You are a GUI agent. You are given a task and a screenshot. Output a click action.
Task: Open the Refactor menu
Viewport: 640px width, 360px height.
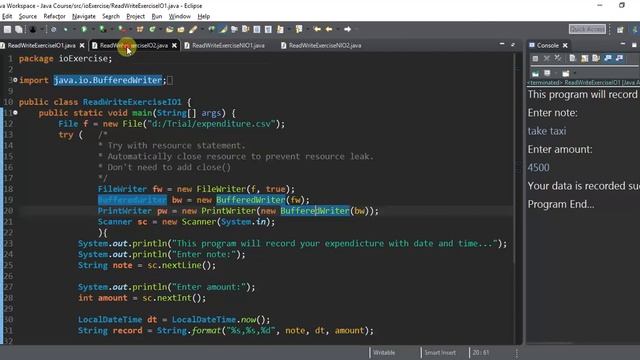click(54, 16)
